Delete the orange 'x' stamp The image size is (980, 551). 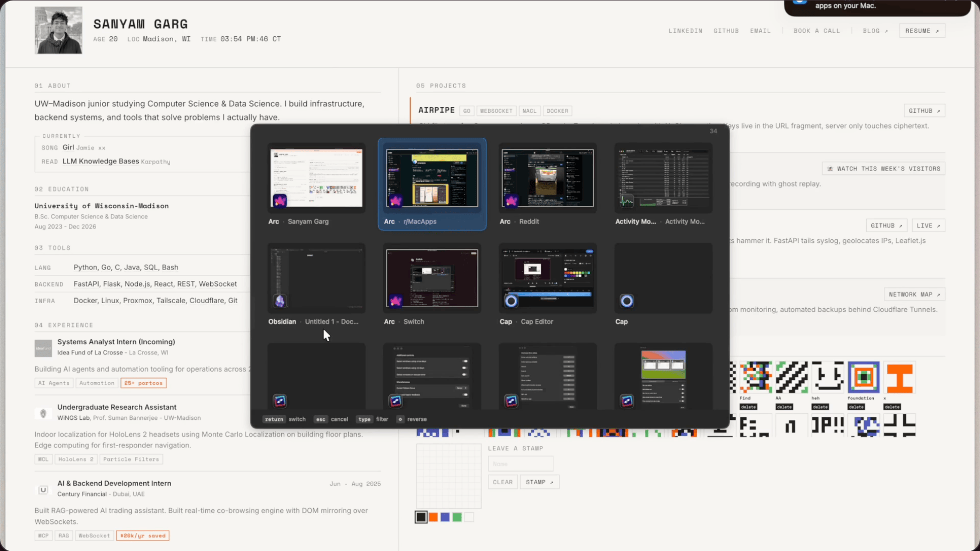(892, 407)
